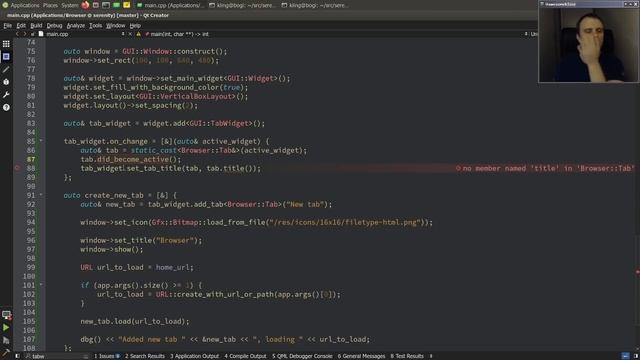Open the Places menu in top panel
Image resolution: width=640 pixels, height=360 pixels.
pyautogui.click(x=51, y=5)
